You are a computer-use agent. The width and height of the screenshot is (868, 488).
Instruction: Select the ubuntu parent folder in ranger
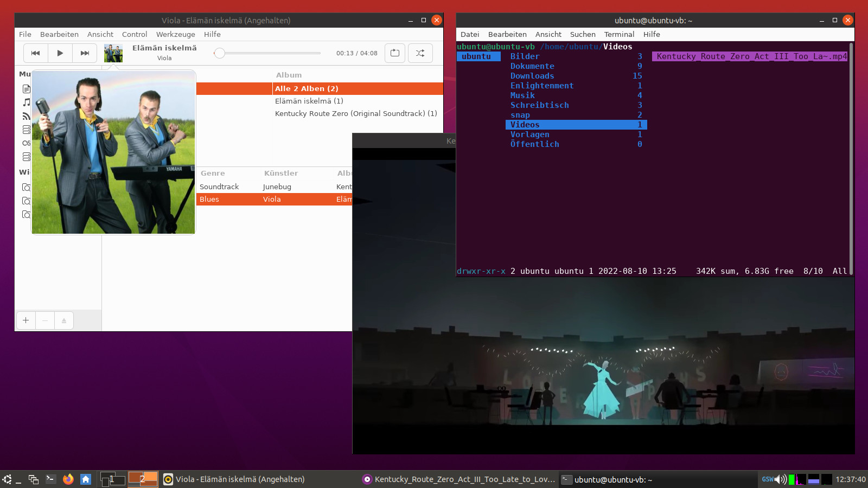click(478, 56)
